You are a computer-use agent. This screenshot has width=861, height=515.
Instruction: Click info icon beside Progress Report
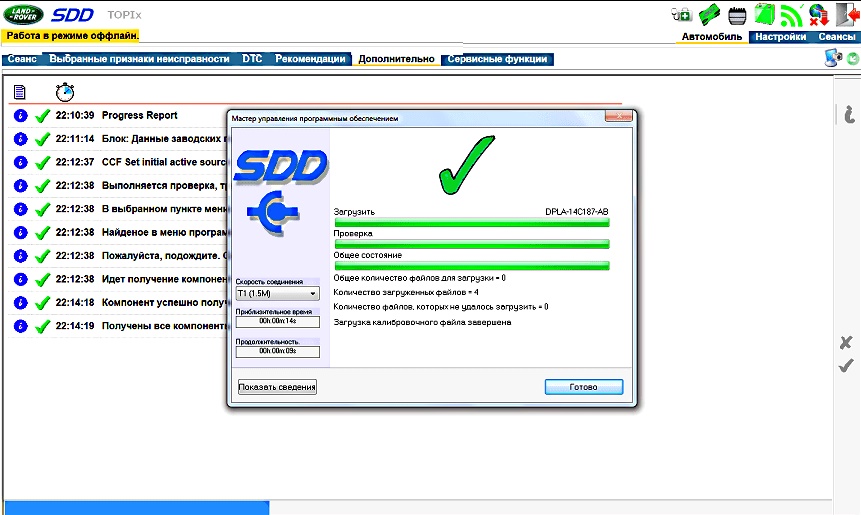pyautogui.click(x=20, y=116)
